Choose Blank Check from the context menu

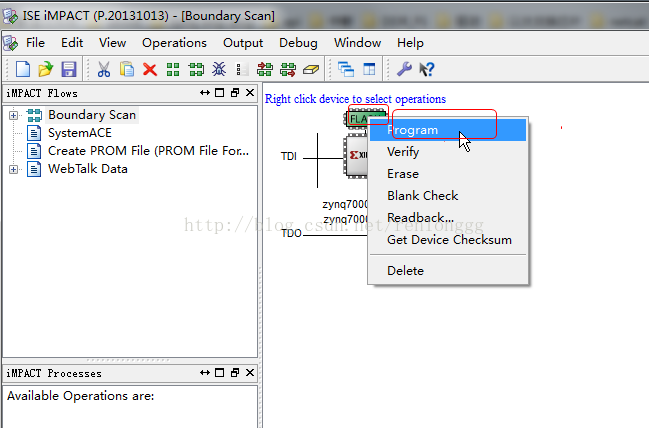coord(448,196)
